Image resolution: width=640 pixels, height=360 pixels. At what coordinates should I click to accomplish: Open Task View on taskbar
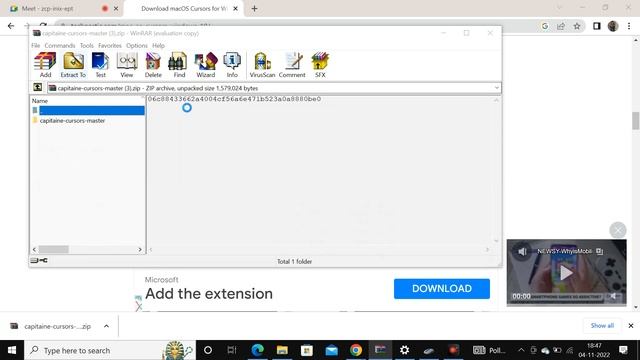(232, 350)
